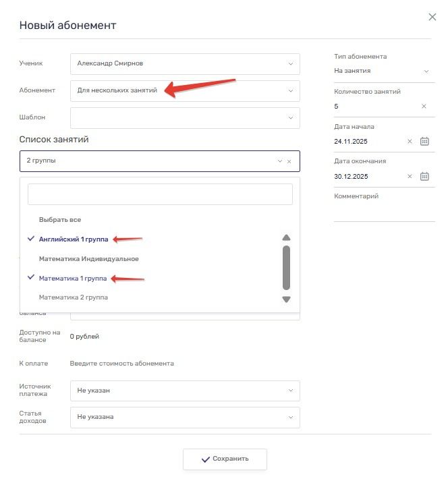
Task: Uncheck Английский 1 группа option
Action: point(74,239)
